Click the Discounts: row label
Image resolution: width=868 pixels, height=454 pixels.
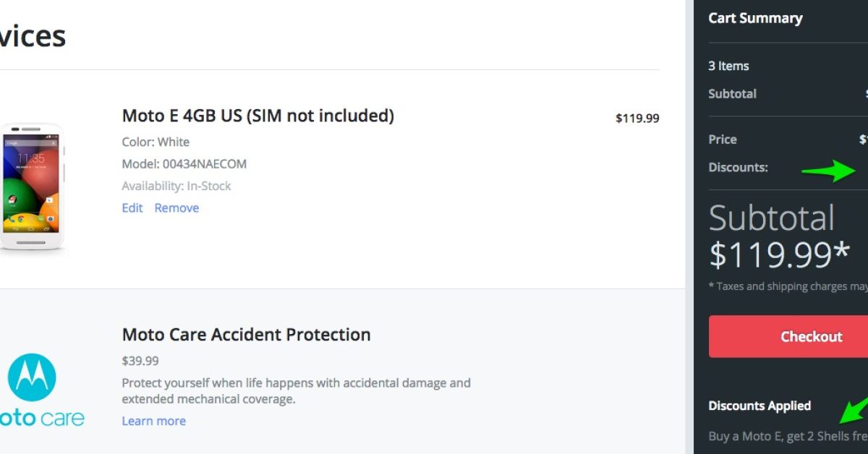(x=738, y=167)
